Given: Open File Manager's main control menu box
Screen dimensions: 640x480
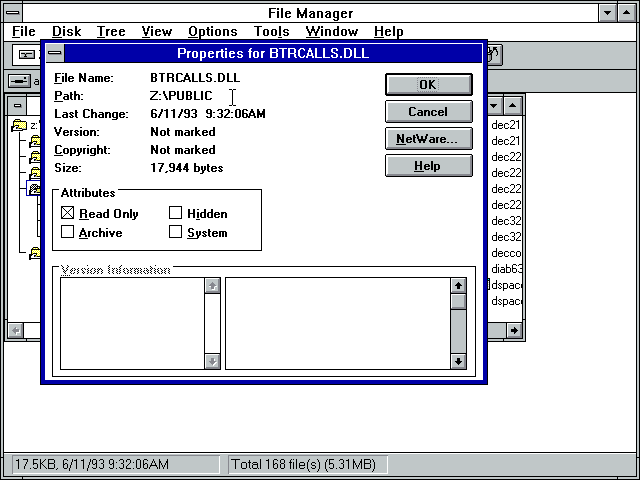Looking at the screenshot, I should coord(13,13).
